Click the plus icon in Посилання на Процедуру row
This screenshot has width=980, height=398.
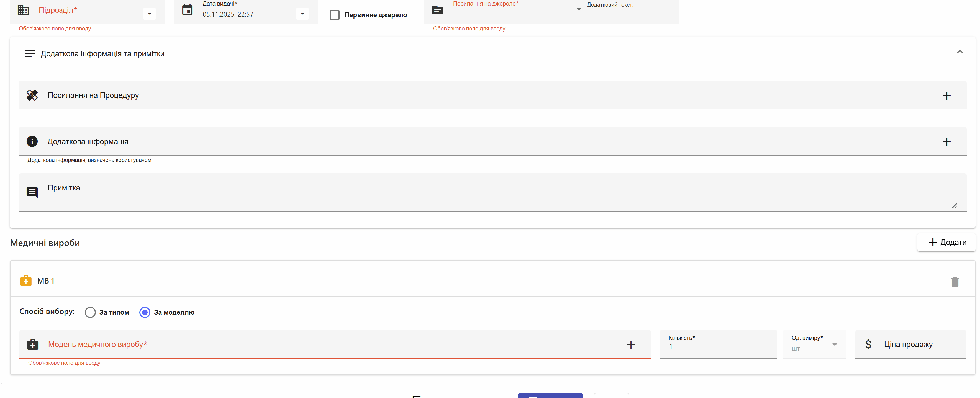tap(946, 96)
